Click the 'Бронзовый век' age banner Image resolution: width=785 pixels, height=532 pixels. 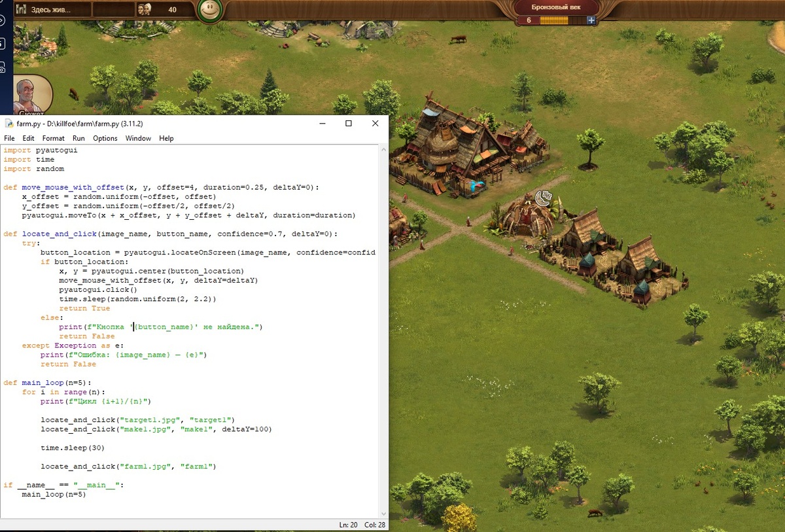click(555, 7)
